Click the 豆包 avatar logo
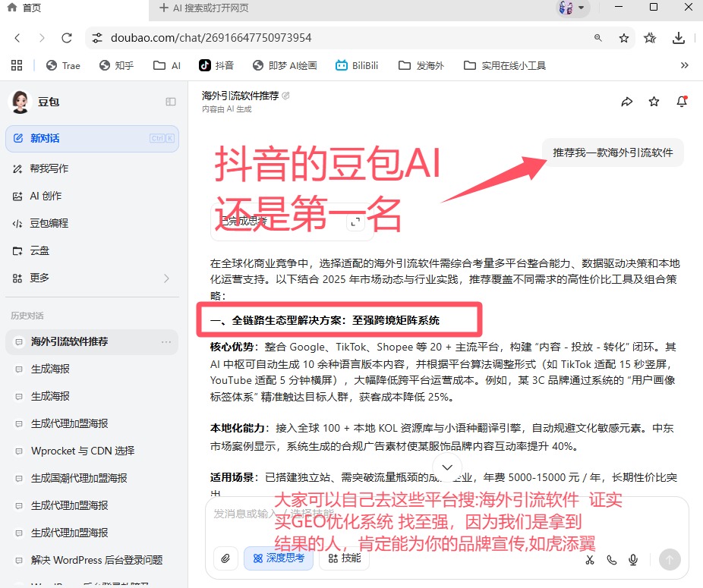The width and height of the screenshot is (703, 588). [20, 102]
